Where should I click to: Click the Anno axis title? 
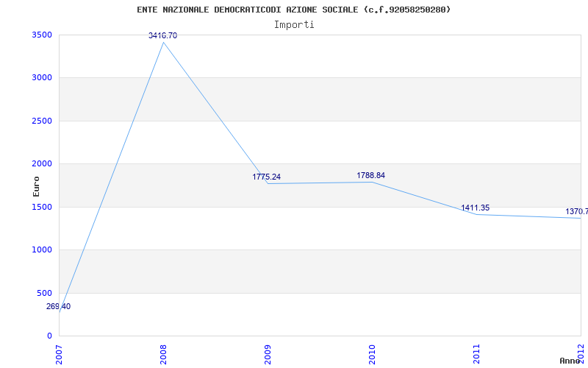pyautogui.click(x=570, y=361)
